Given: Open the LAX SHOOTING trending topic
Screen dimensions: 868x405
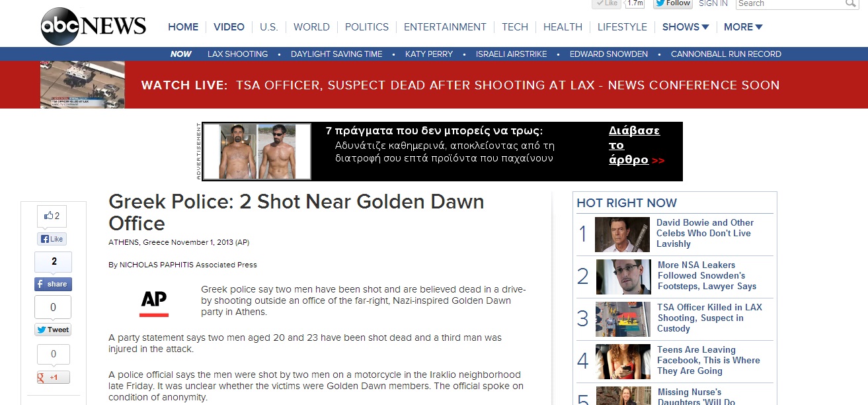Looking at the screenshot, I should pyautogui.click(x=238, y=54).
